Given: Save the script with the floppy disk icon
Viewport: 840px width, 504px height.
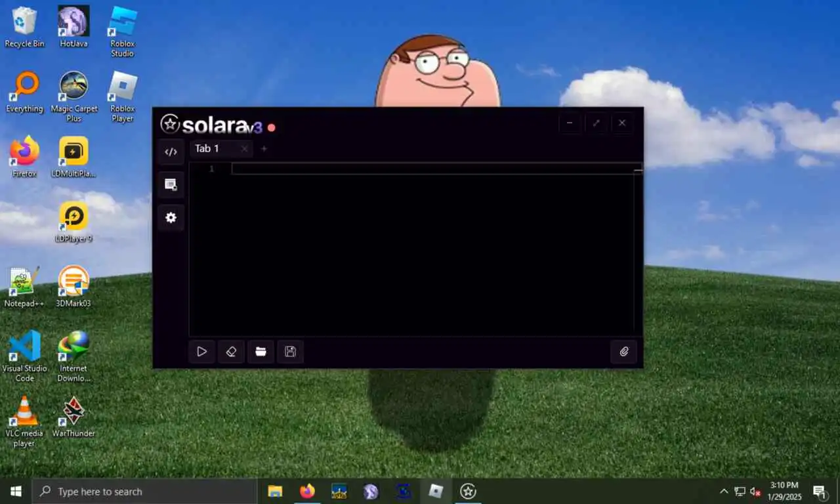Looking at the screenshot, I should tap(290, 352).
